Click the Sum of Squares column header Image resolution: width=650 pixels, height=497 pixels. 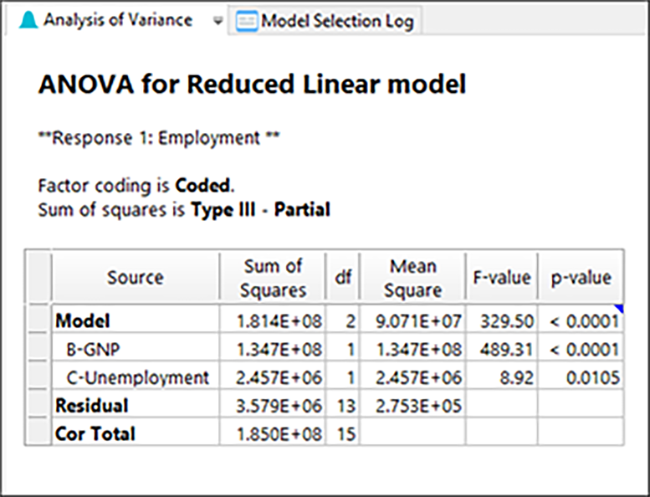pos(273,278)
